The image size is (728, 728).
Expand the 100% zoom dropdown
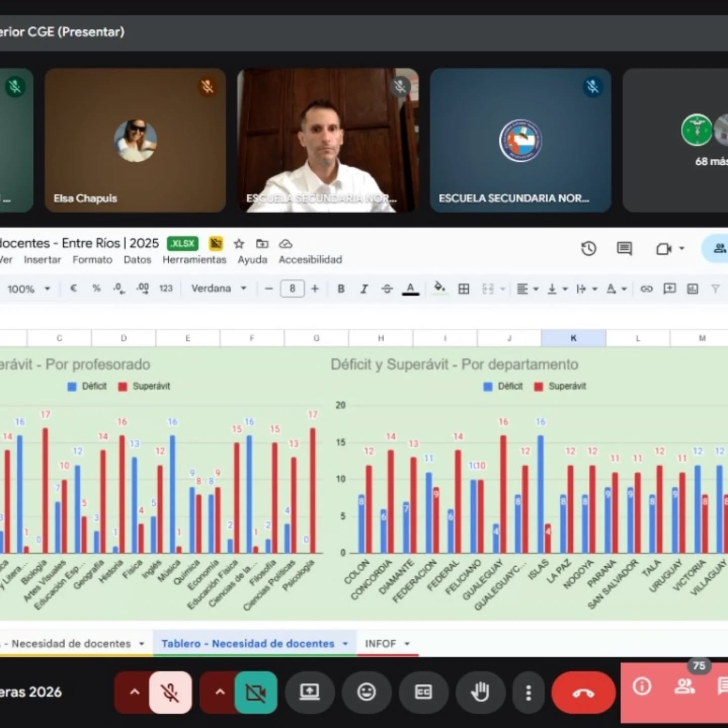point(28,289)
